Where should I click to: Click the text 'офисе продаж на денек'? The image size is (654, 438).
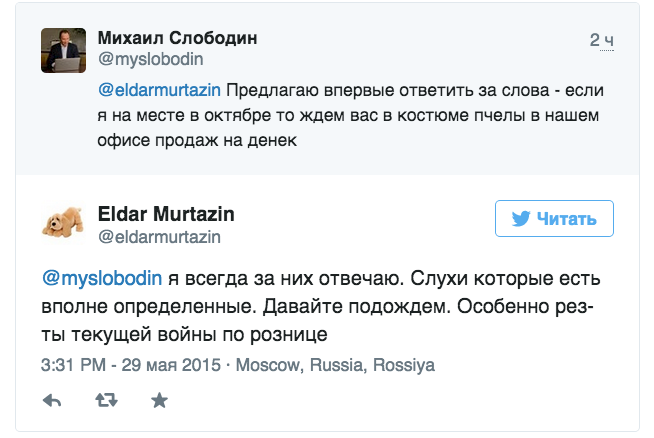click(197, 140)
